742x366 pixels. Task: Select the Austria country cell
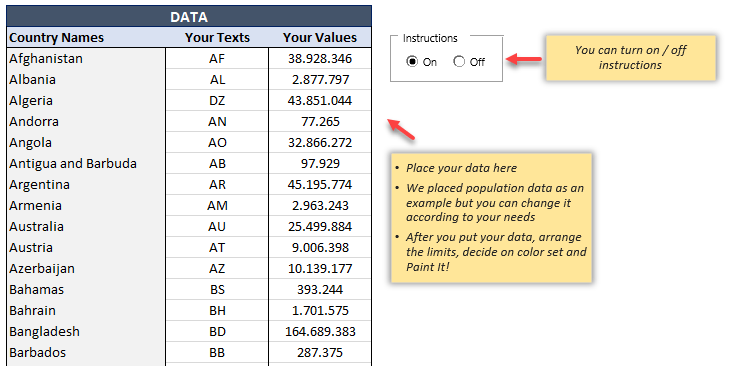86,247
